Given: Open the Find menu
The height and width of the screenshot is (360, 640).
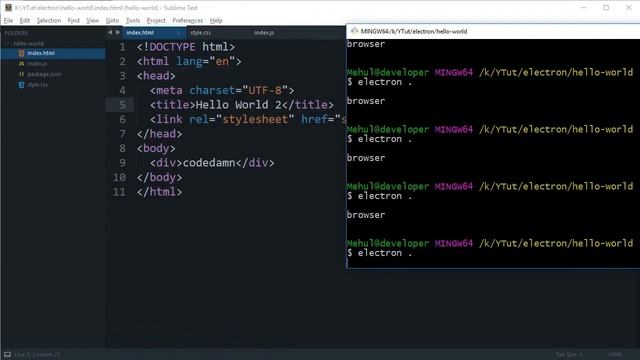Looking at the screenshot, I should point(73,20).
